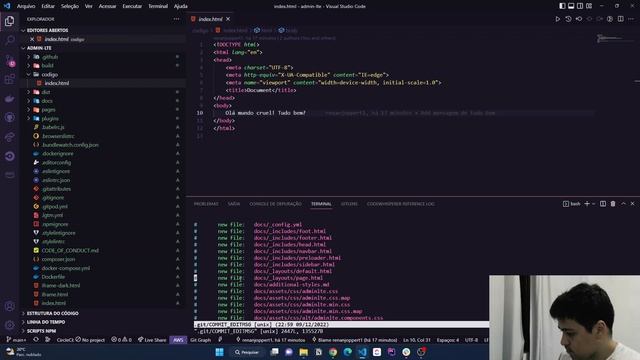
Task: Click Ln 10, Col 31 cursor position
Action: pyautogui.click(x=416, y=340)
